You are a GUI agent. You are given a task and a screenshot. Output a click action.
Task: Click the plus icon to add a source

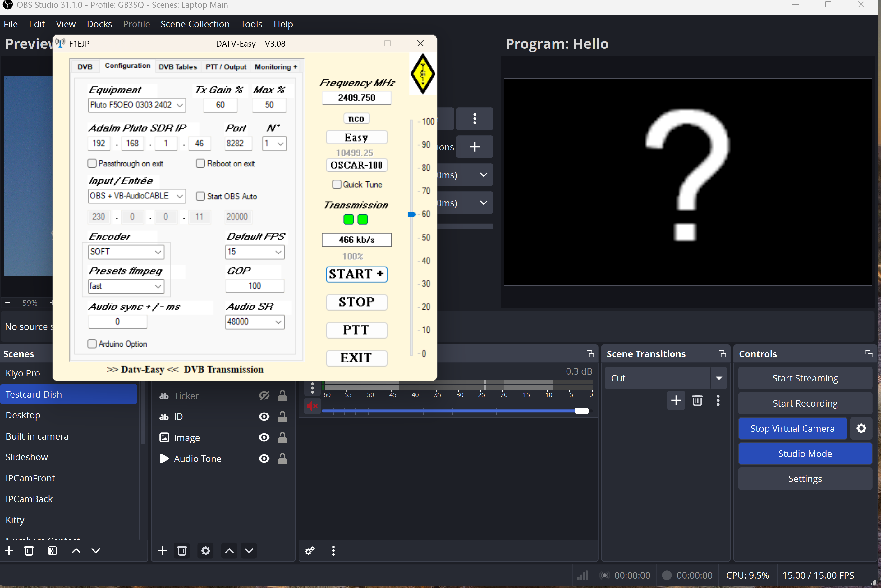162,550
